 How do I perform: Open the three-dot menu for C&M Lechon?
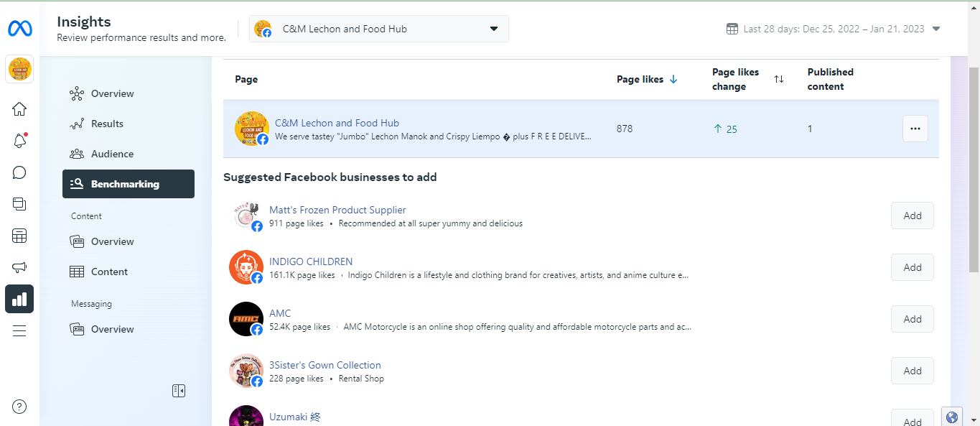(x=915, y=129)
